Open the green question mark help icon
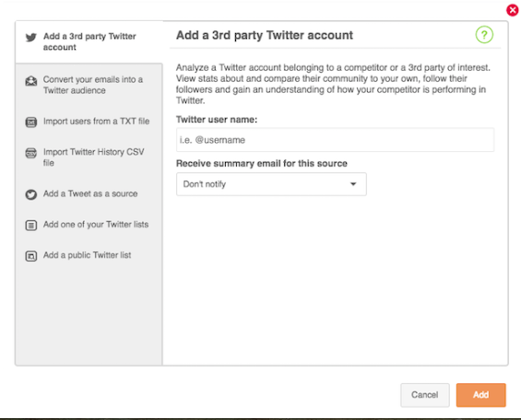This screenshot has width=521, height=420. [484, 34]
